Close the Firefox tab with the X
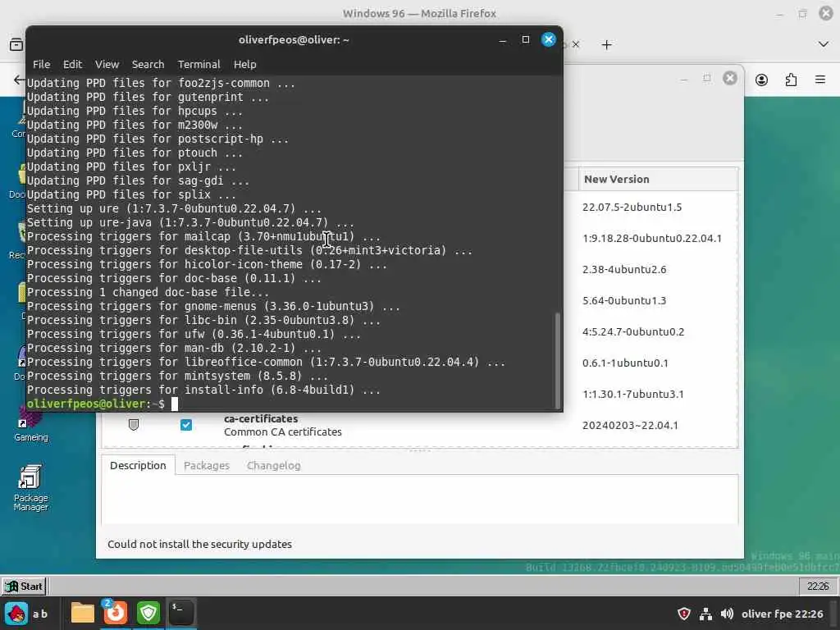This screenshot has height=630, width=840. point(575,44)
